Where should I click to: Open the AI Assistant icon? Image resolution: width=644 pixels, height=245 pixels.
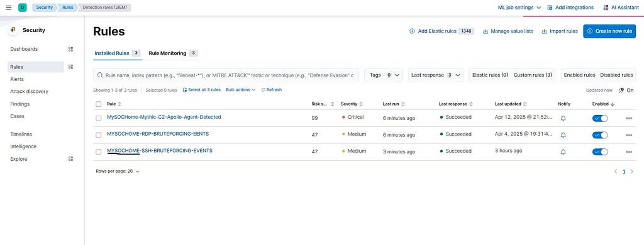click(x=606, y=8)
